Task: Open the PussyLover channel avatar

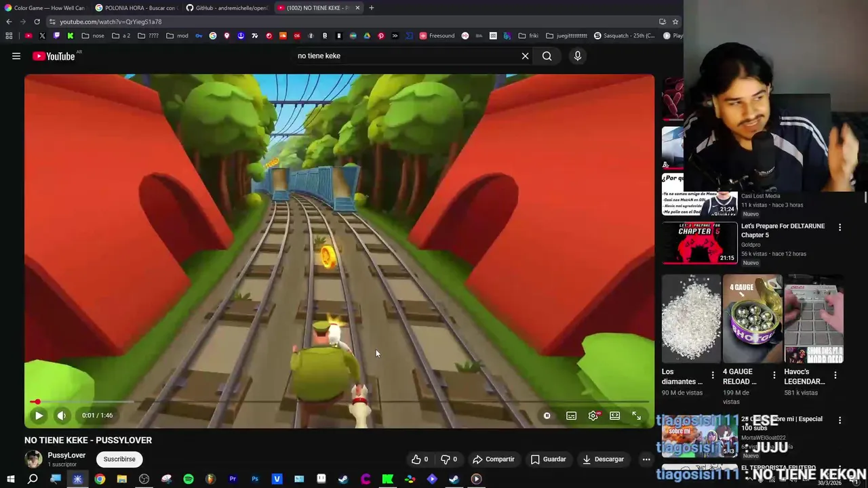Action: coord(33,460)
